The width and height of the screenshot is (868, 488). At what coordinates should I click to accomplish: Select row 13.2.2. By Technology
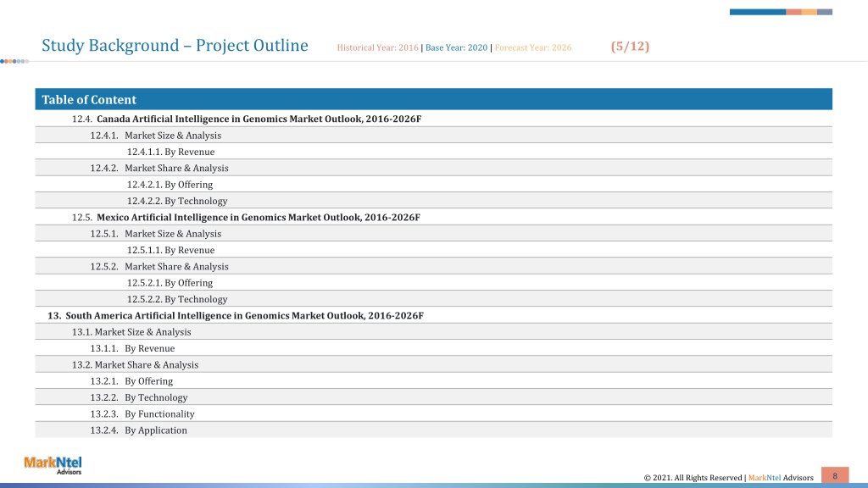pos(433,397)
